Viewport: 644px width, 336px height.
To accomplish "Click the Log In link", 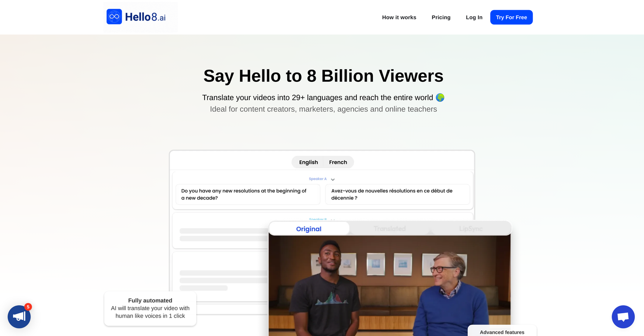I will [474, 17].
